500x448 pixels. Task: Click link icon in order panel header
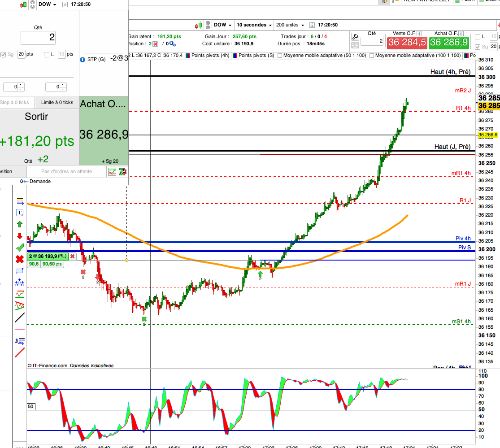(33, 4)
